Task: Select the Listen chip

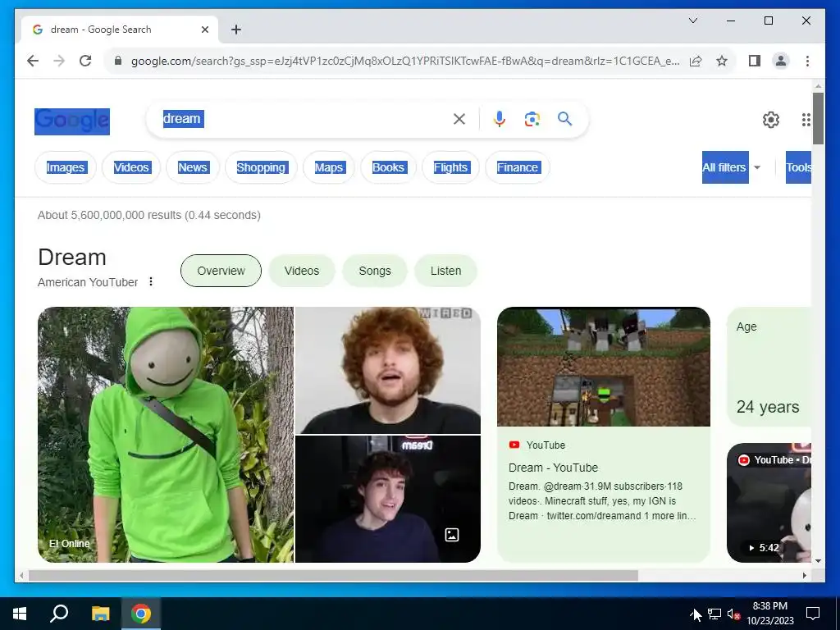Action: (x=445, y=271)
